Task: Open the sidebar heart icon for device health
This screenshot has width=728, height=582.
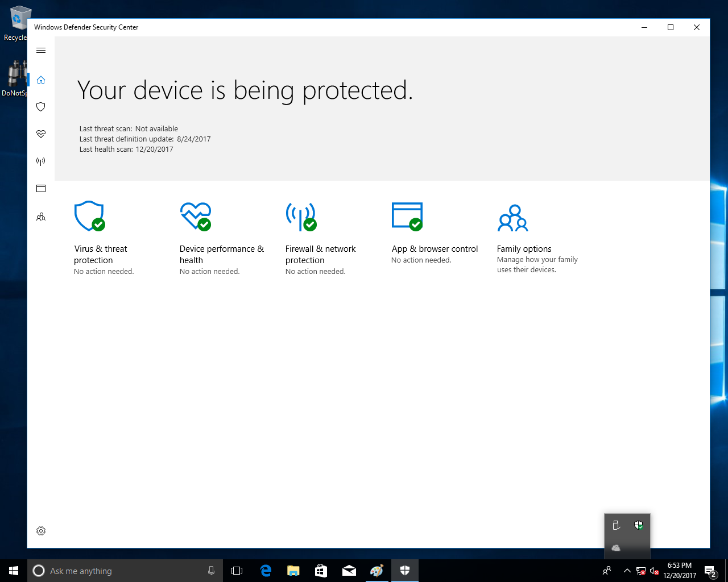Action: coord(41,134)
